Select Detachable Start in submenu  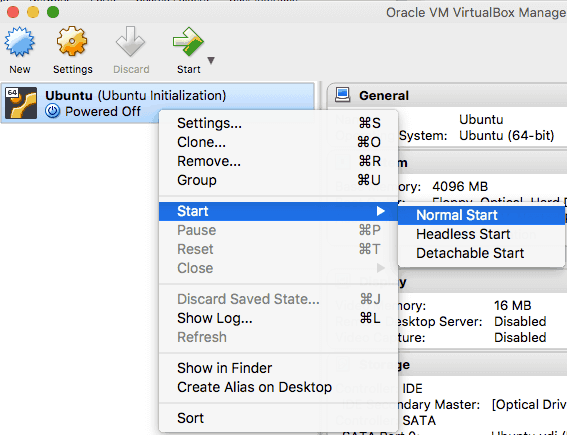click(481, 253)
